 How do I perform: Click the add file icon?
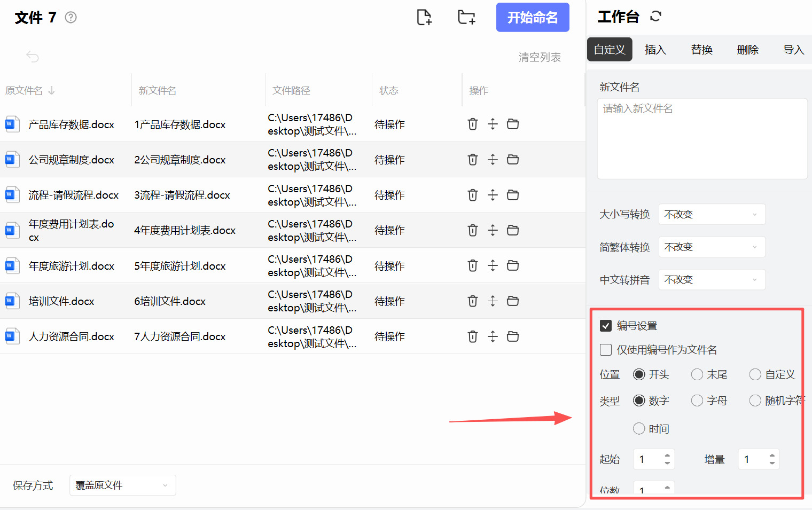coord(424,17)
